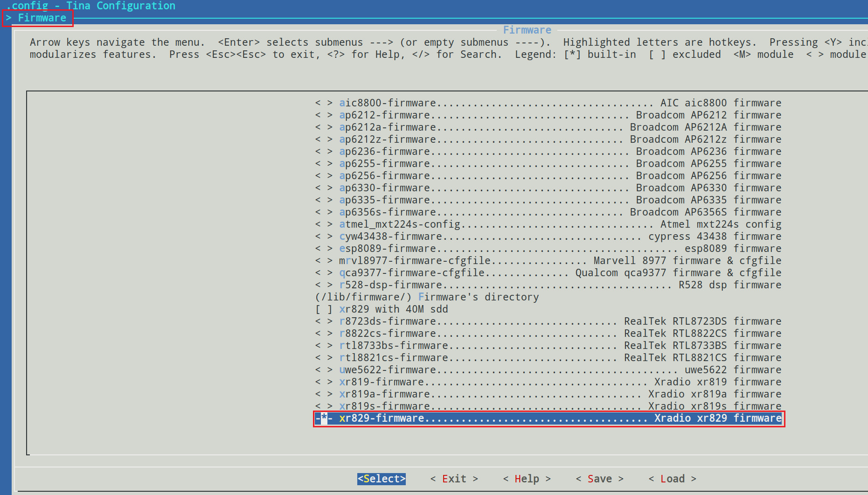Select the xr819a-firmware entry
The image size is (868, 495).
[548, 394]
